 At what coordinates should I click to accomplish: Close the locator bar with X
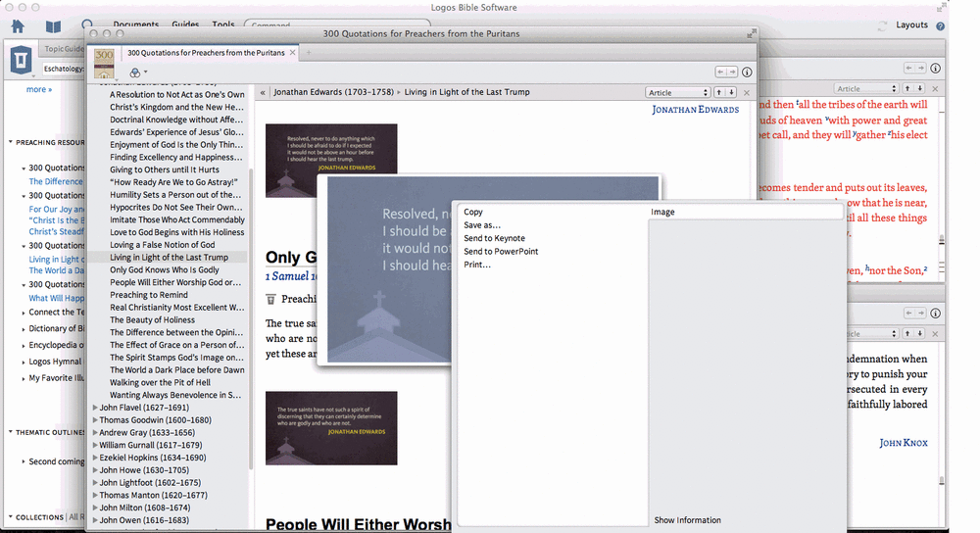tap(746, 92)
